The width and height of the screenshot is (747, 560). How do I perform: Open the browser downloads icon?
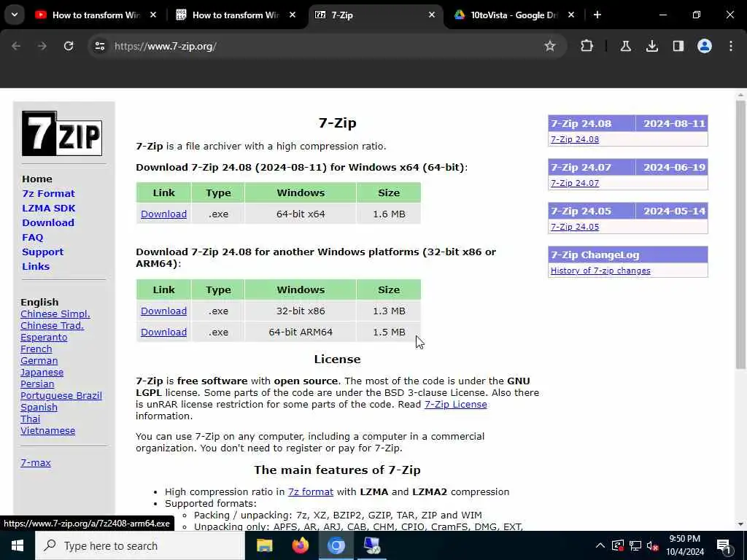pyautogui.click(x=652, y=46)
